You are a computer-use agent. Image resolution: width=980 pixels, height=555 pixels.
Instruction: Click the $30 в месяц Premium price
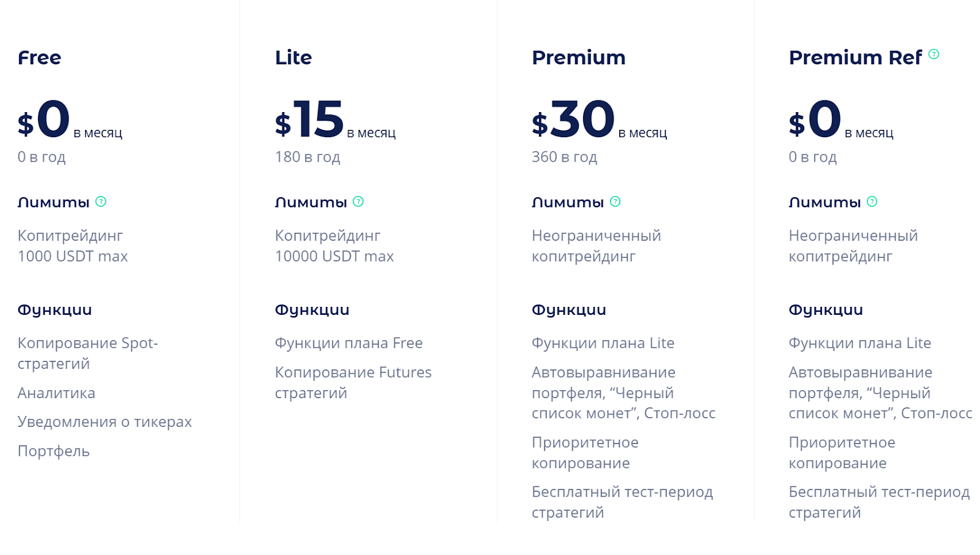pos(599,119)
